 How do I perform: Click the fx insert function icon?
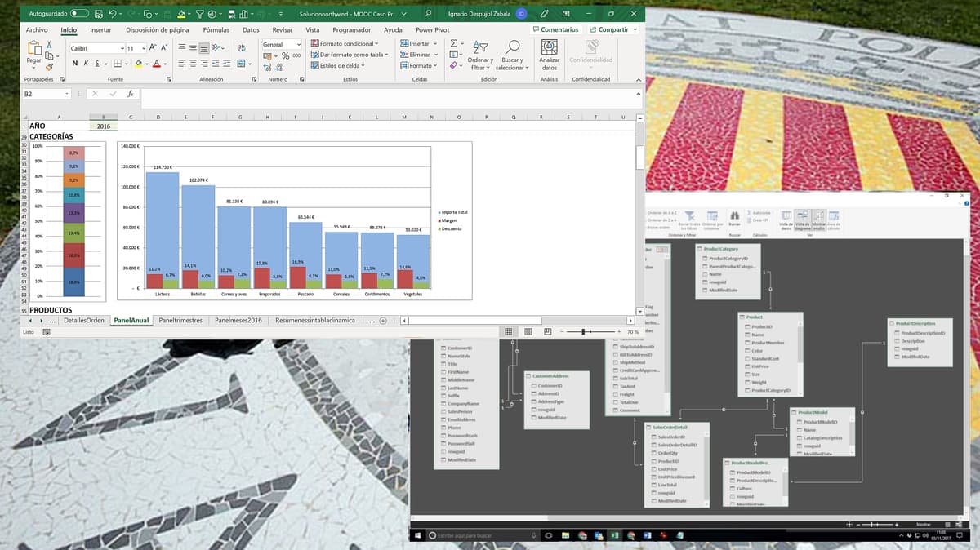pyautogui.click(x=131, y=94)
